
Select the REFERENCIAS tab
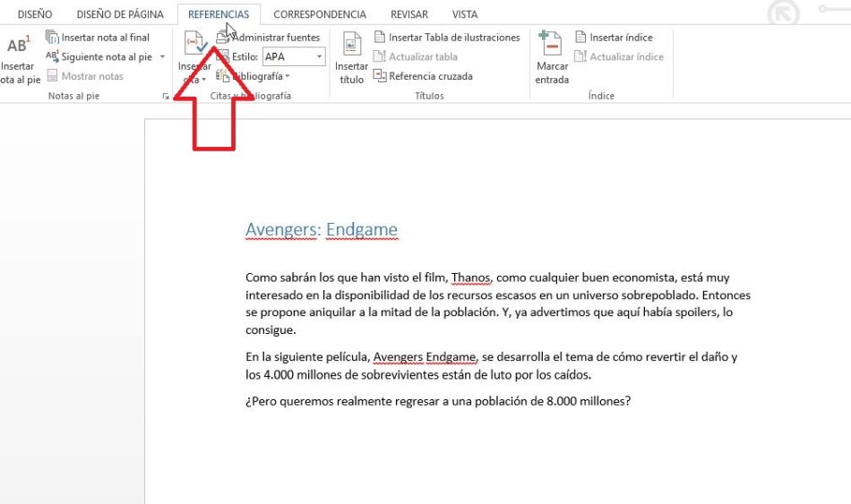pos(219,14)
